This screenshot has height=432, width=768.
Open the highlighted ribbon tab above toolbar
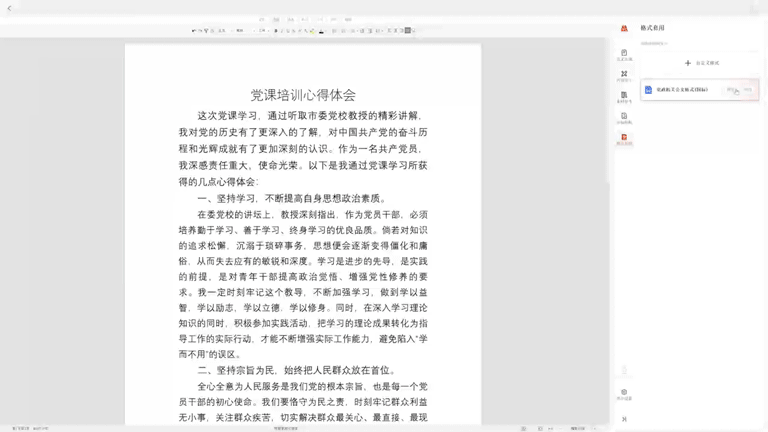(x=276, y=20)
